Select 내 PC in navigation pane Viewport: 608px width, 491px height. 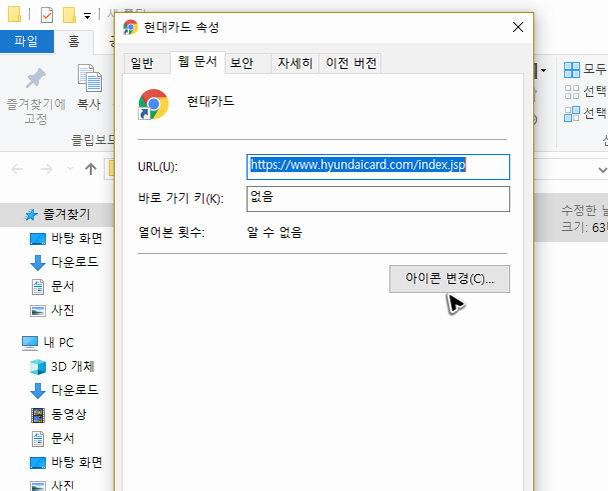[x=58, y=343]
